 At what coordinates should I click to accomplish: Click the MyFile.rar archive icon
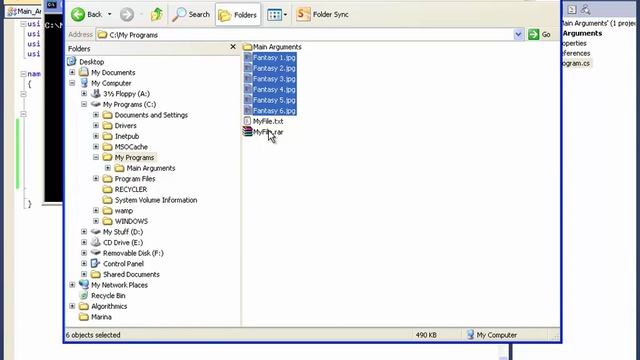pyautogui.click(x=247, y=131)
